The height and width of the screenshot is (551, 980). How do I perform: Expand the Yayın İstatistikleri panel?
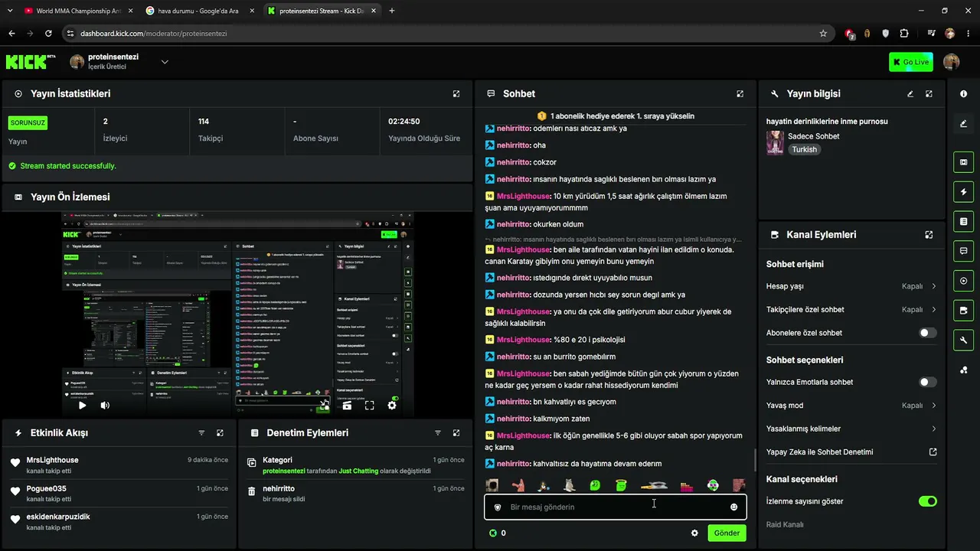coord(456,94)
